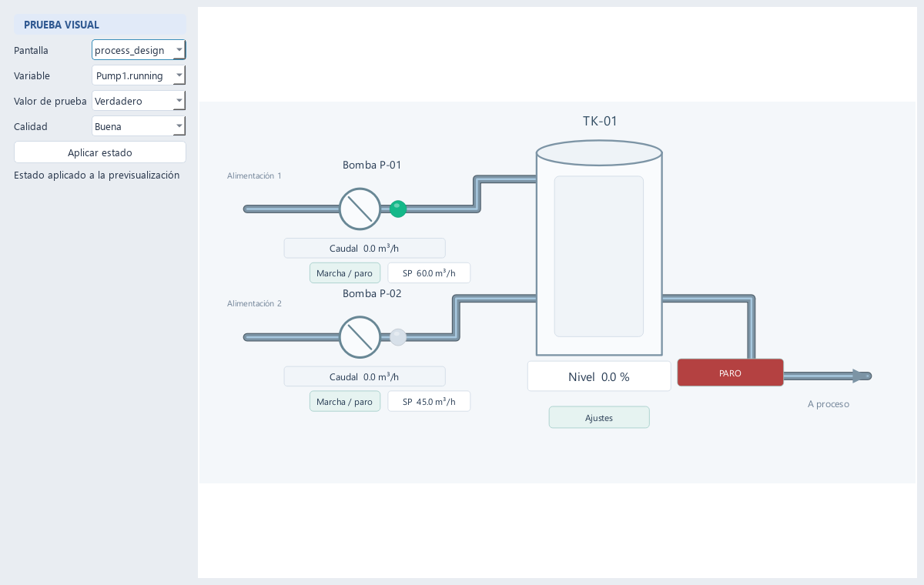Click the Alimentación 2 inlet pipe
This screenshot has height=585, width=924.
pyautogui.click(x=292, y=337)
